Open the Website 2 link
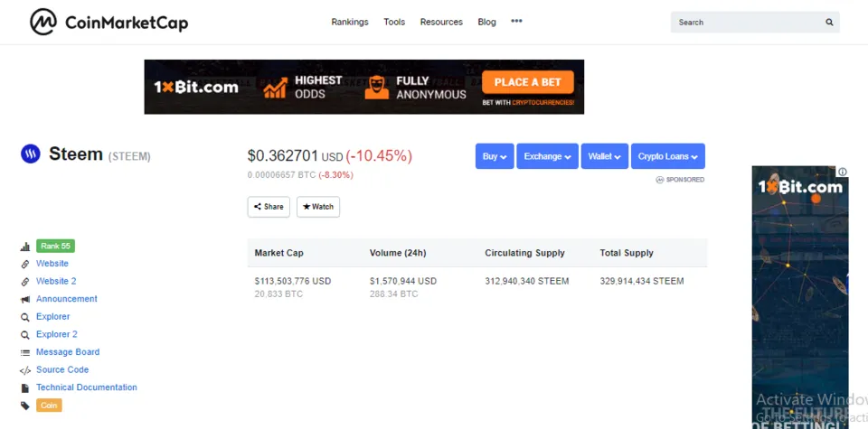Image resolution: width=868 pixels, height=429 pixels. pyautogui.click(x=56, y=282)
